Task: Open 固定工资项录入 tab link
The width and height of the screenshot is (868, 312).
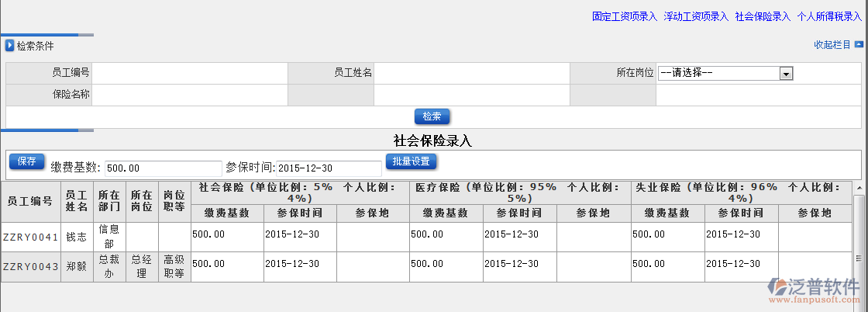Action: [625, 16]
